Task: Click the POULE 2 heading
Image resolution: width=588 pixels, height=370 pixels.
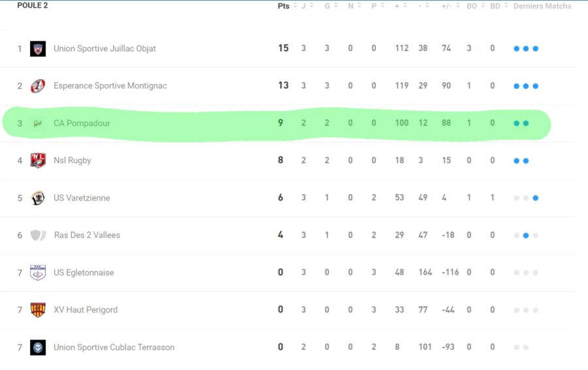Action: tap(33, 6)
